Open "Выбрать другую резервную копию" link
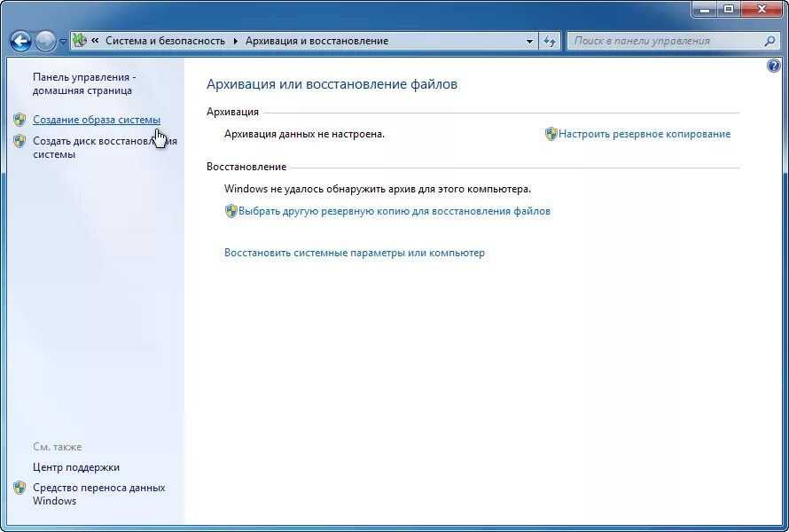Viewport: 789px width, 532px height. (394, 211)
